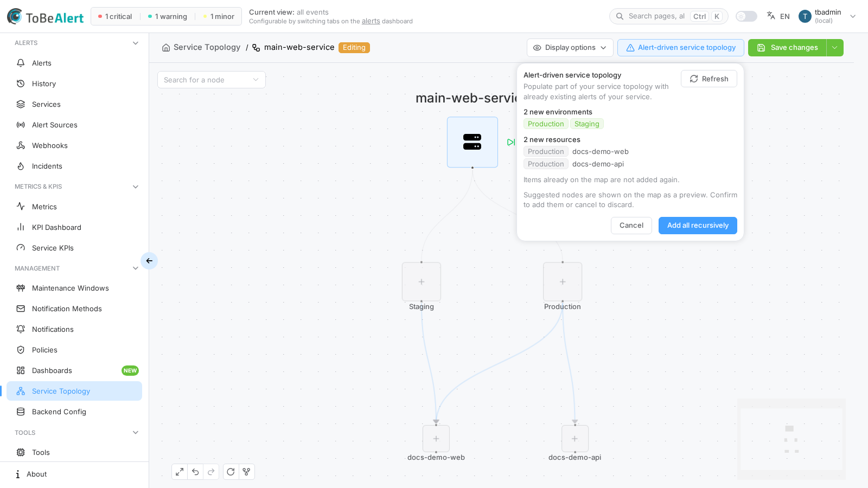This screenshot has height=488, width=868.
Task: Open the tbadmin user menu chevron
Action: [x=853, y=16]
